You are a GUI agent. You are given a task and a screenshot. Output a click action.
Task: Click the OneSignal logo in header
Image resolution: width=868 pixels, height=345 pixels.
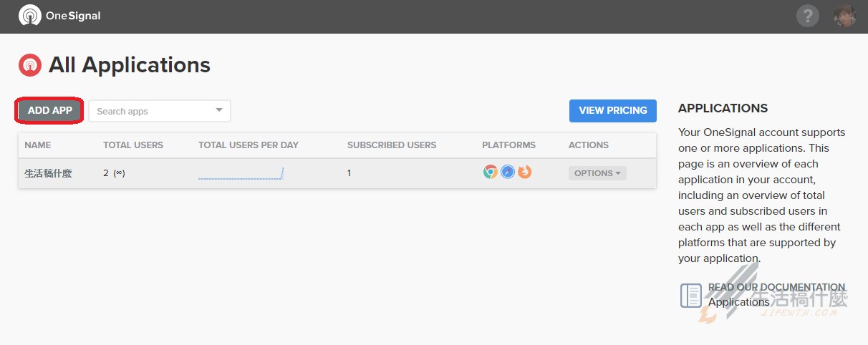[x=59, y=16]
